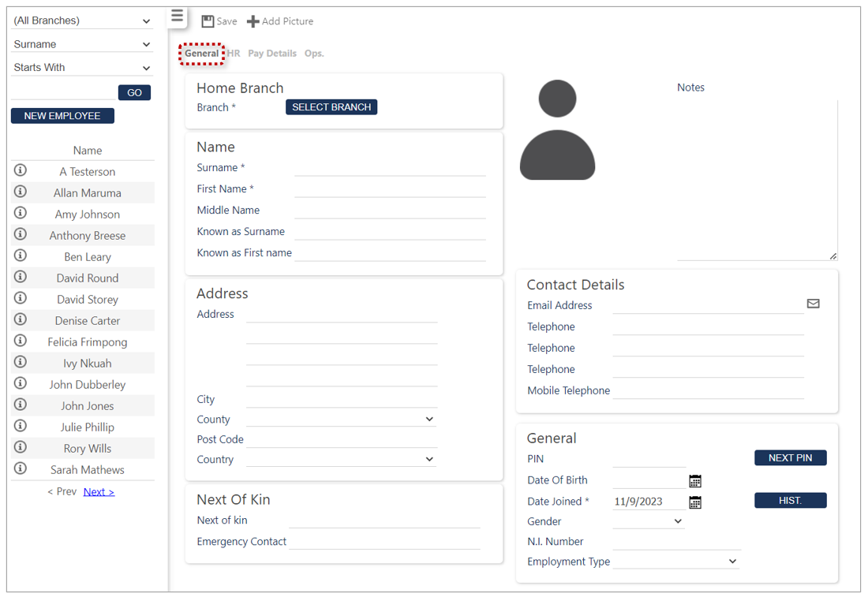Select Denise Carter in employee list
Viewport: 868px width, 597px height.
pos(88,321)
